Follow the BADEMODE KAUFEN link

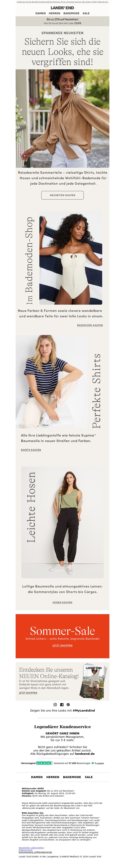click(90, 325)
